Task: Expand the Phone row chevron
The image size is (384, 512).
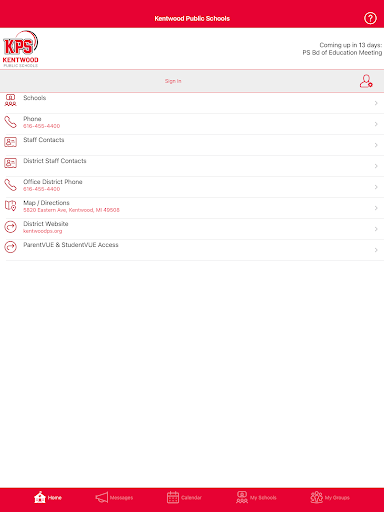Action: pos(376,124)
